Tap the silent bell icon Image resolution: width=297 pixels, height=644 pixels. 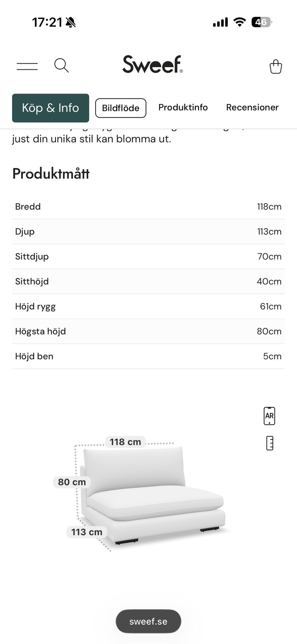pyautogui.click(x=71, y=22)
